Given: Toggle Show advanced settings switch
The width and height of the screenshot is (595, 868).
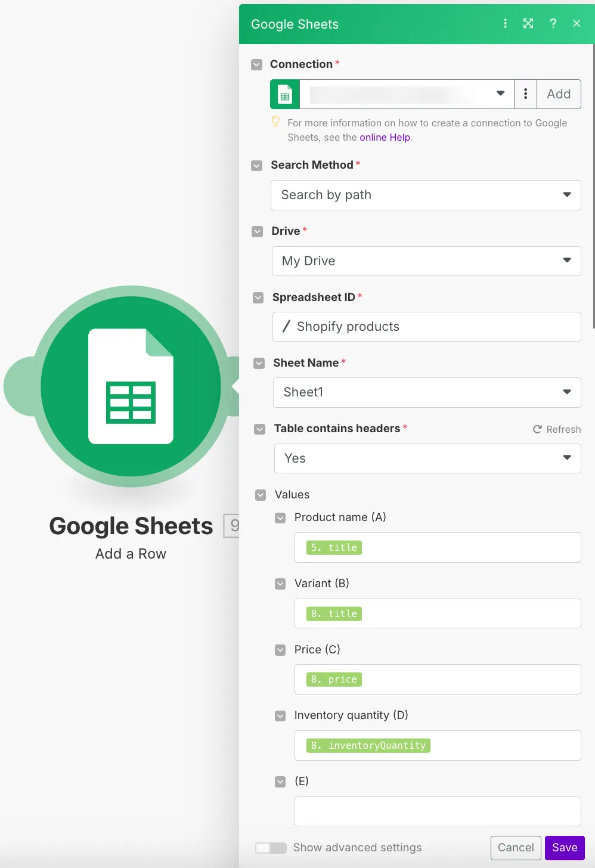Looking at the screenshot, I should coord(271,848).
